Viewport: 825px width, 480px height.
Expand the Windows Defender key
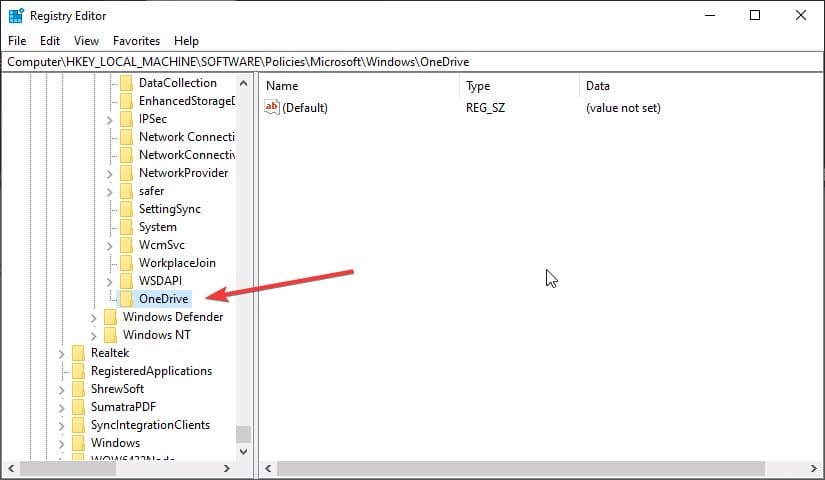(x=94, y=318)
